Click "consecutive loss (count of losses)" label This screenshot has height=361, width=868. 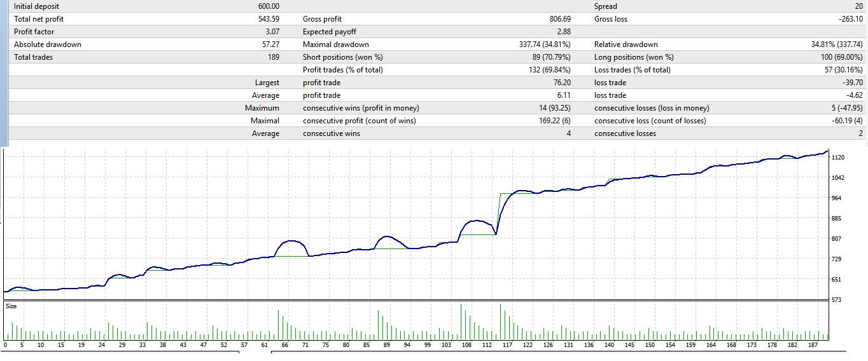tap(650, 121)
